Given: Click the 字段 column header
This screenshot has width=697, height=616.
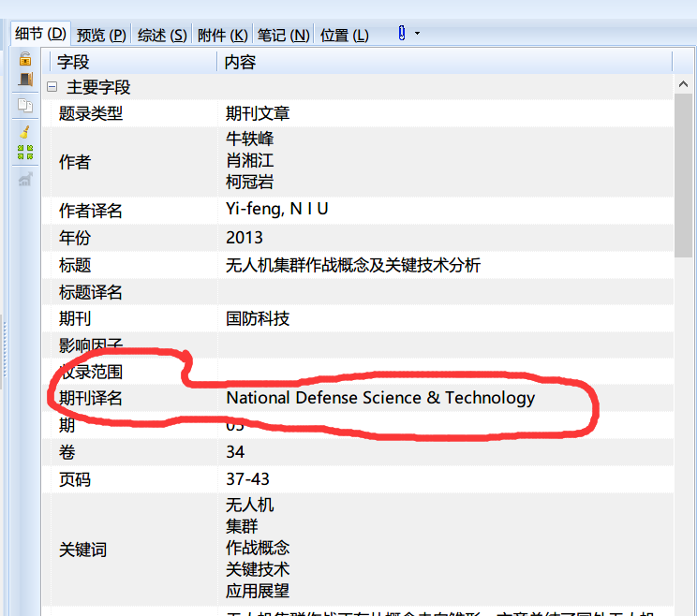Looking at the screenshot, I should point(131,62).
